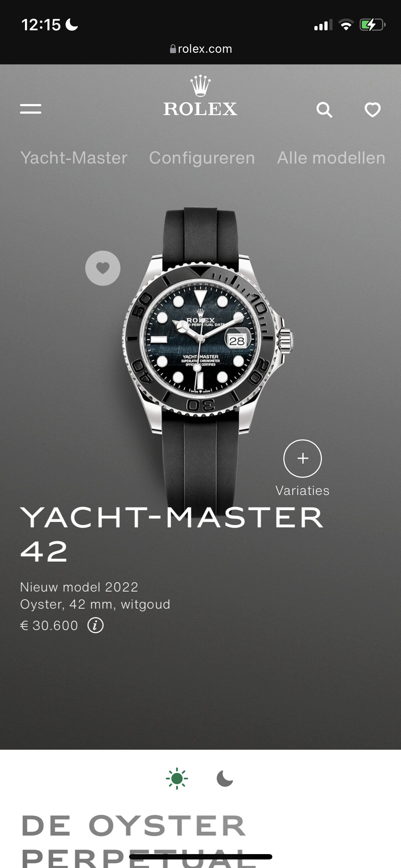Open the search magnifier icon
Viewport: 401px width, 868px height.
click(x=324, y=110)
